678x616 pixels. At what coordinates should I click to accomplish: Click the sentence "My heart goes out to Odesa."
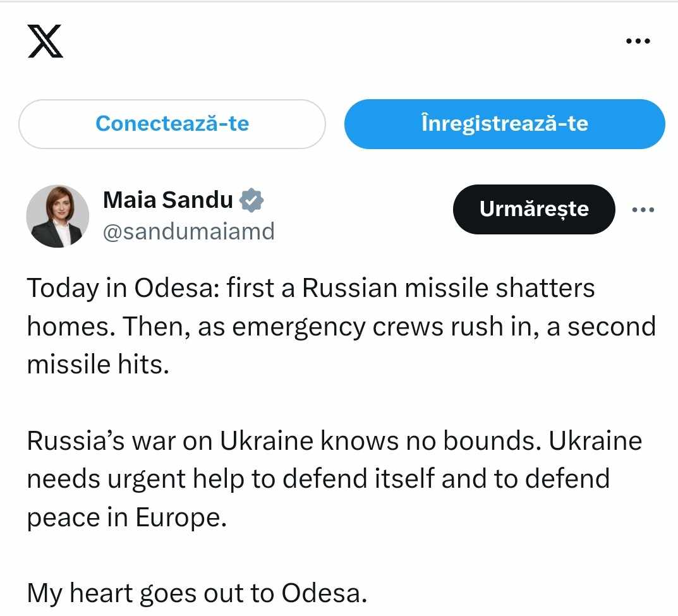tap(197, 593)
